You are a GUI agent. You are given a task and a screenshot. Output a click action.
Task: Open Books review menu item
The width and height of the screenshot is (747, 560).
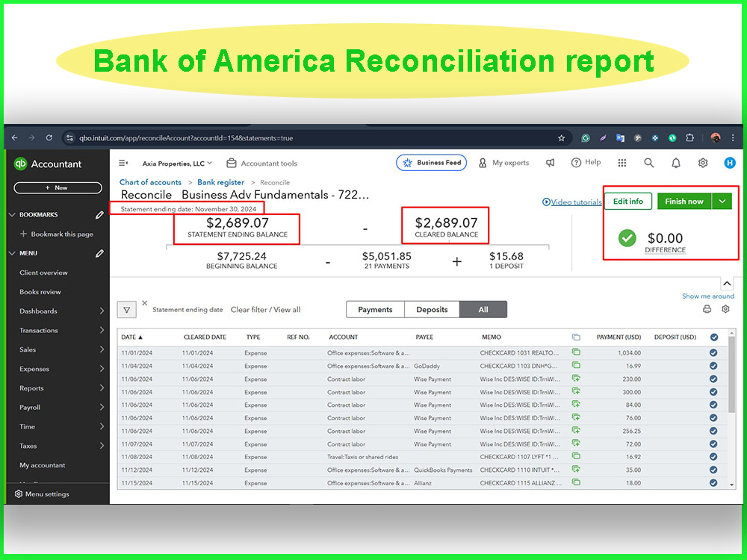tap(40, 292)
